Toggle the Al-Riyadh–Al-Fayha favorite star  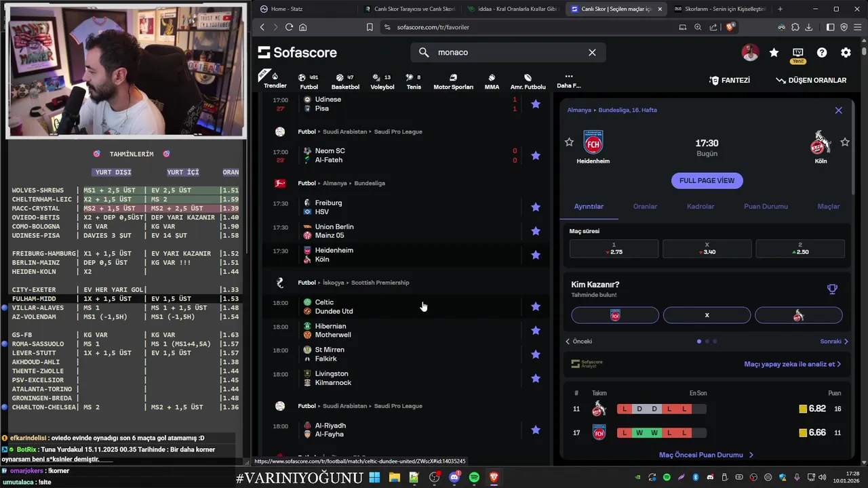coord(536,430)
